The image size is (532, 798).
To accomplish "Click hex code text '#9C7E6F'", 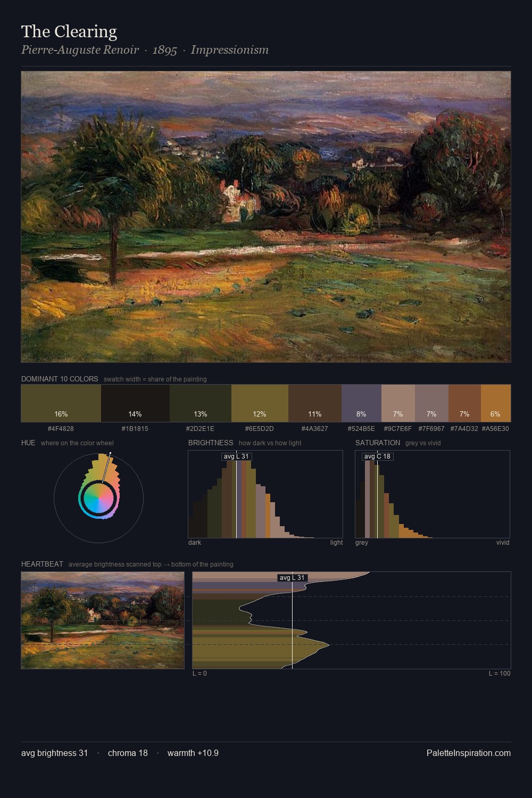I will point(398,428).
